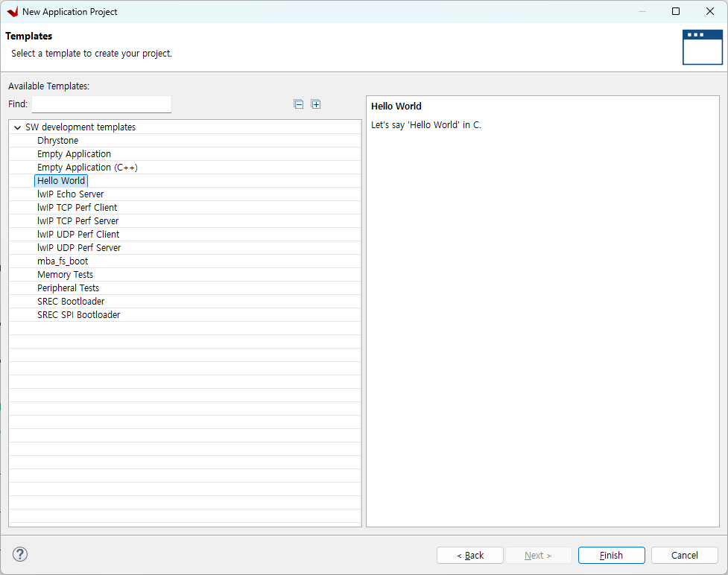Screen dimensions: 728x575
Task: Select the Empty Application template
Action: click(x=74, y=154)
